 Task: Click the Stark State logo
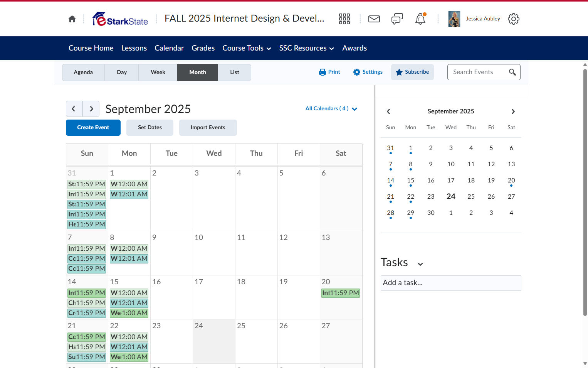pyautogui.click(x=120, y=19)
